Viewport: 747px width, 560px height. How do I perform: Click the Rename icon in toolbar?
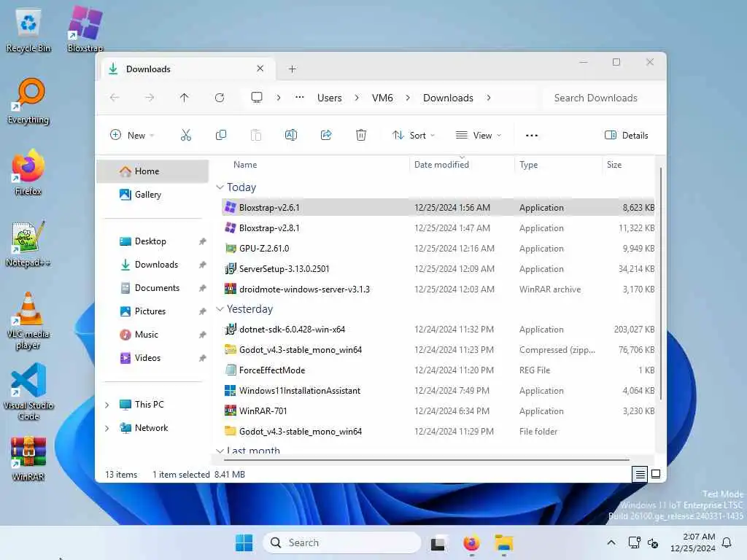coord(290,135)
